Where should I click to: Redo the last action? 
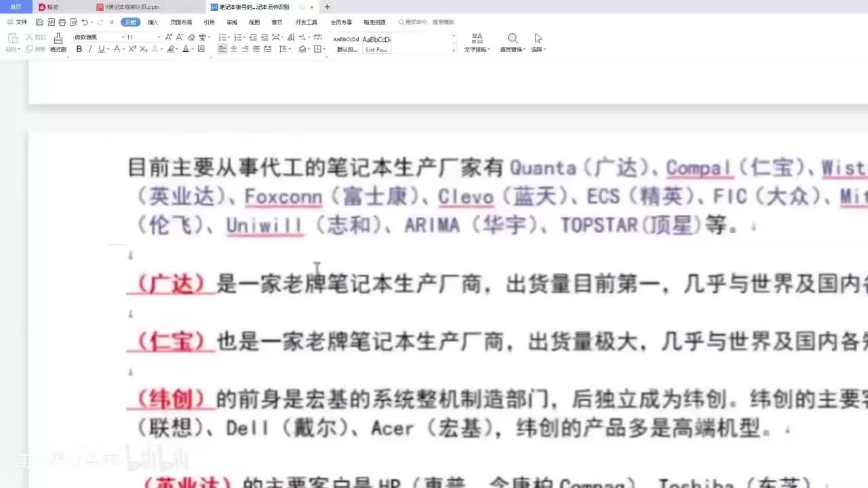(x=100, y=22)
